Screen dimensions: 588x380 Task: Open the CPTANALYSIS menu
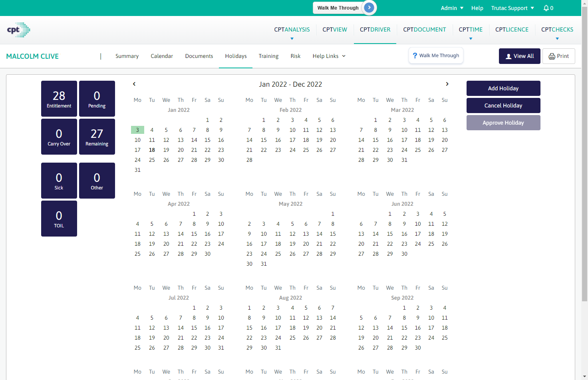[292, 30]
